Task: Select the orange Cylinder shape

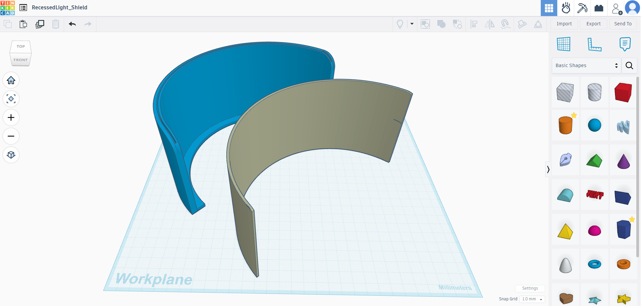Action: click(566, 125)
